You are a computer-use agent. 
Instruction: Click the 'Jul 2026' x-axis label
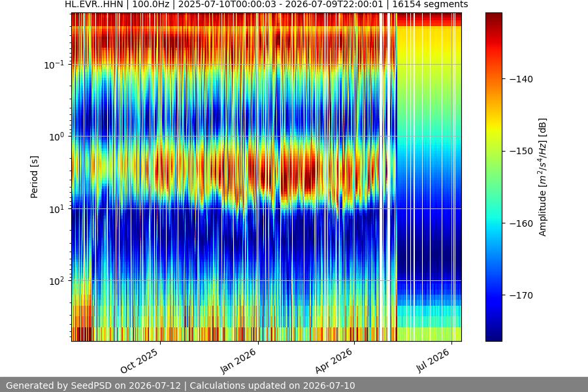point(433,361)
